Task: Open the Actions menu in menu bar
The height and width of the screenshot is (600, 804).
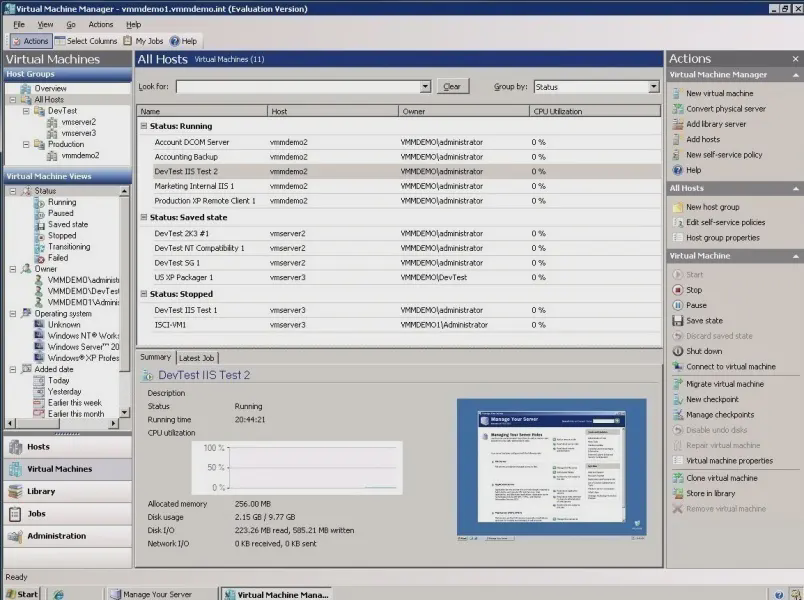Action: click(x=100, y=24)
